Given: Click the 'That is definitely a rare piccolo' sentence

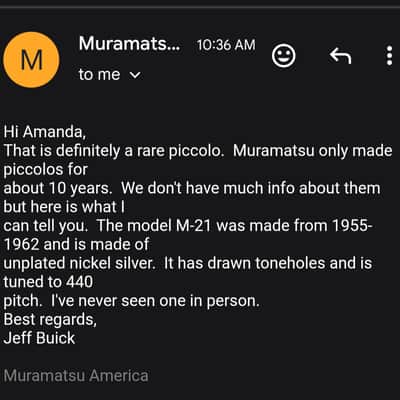Looking at the screenshot, I should pos(113,151).
